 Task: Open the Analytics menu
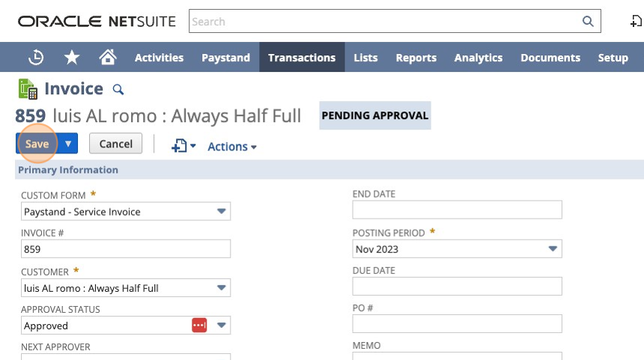pos(478,58)
